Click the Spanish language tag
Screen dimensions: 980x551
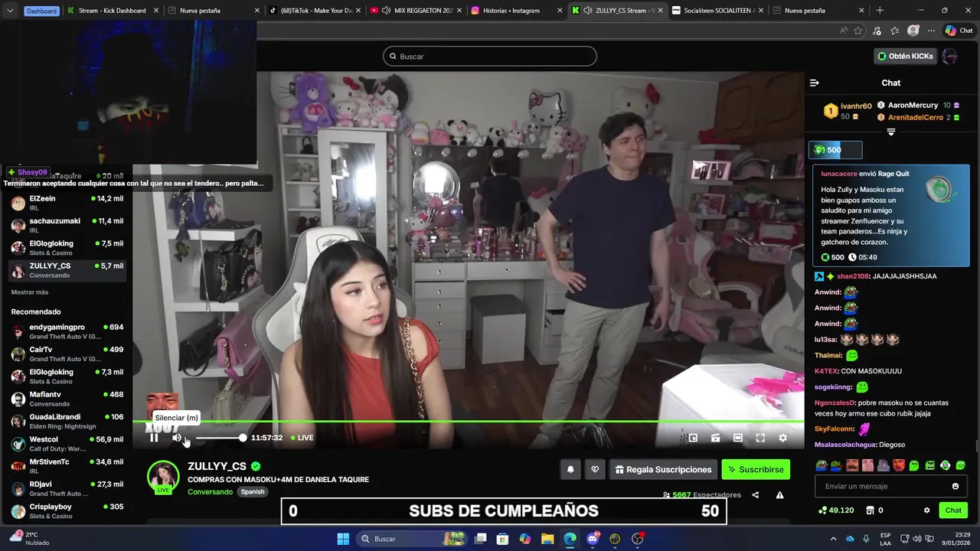(x=253, y=492)
